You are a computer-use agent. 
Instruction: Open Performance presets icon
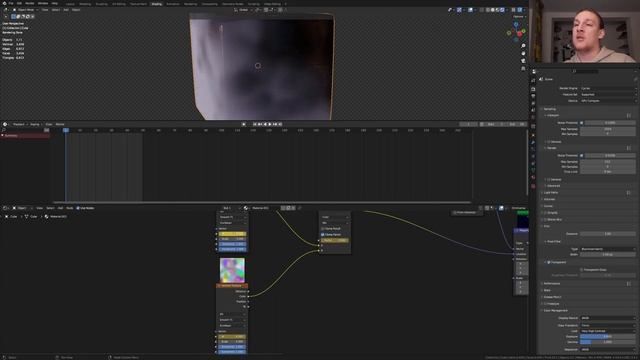coord(629,283)
